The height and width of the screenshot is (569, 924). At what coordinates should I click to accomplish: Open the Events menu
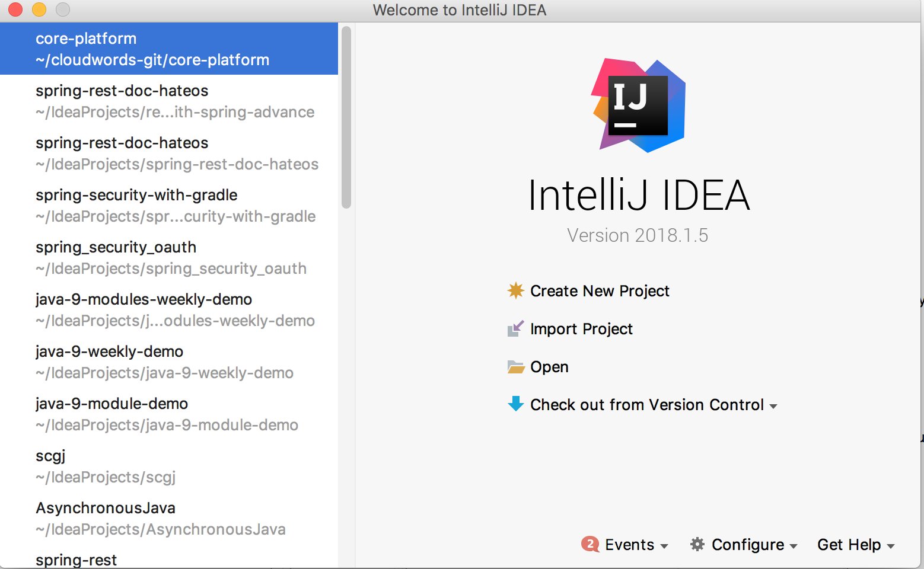pyautogui.click(x=629, y=545)
